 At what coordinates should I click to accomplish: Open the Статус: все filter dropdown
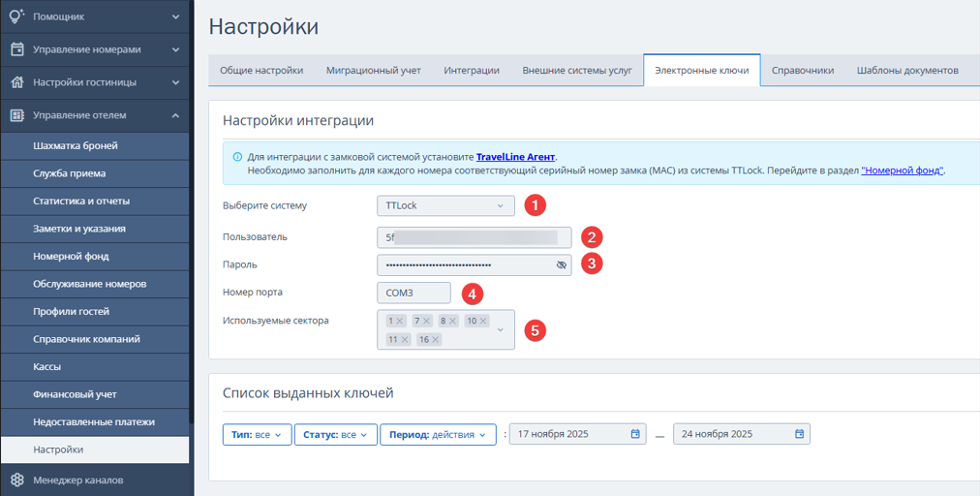click(335, 435)
